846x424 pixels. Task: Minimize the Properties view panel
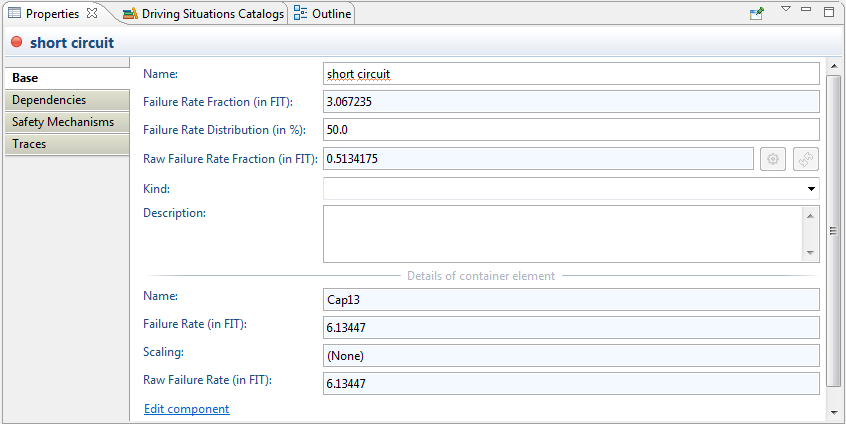pos(806,11)
